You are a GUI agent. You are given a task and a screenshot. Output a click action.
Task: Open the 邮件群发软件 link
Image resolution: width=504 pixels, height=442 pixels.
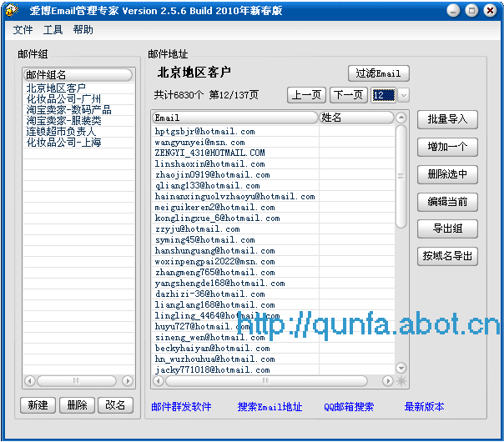tap(181, 407)
